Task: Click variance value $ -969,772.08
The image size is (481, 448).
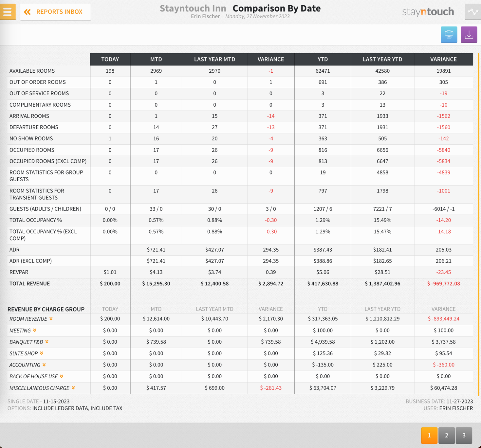Action: [443, 283]
